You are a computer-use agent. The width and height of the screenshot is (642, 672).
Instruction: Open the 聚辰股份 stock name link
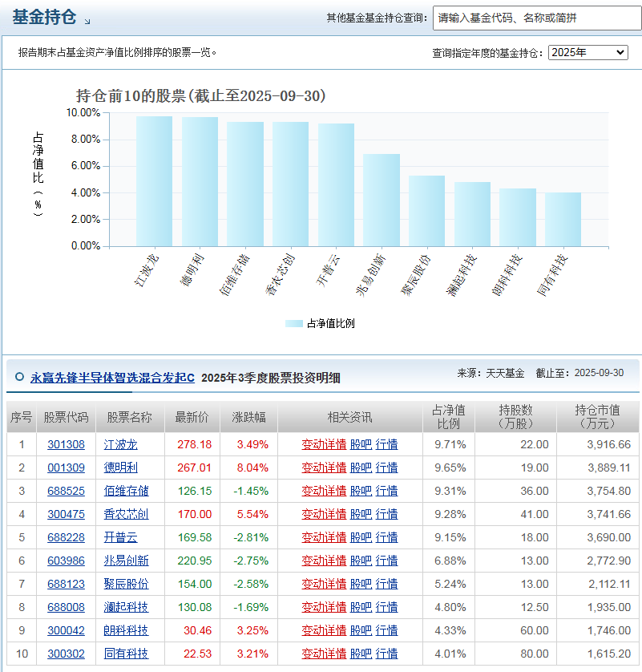coord(126,584)
